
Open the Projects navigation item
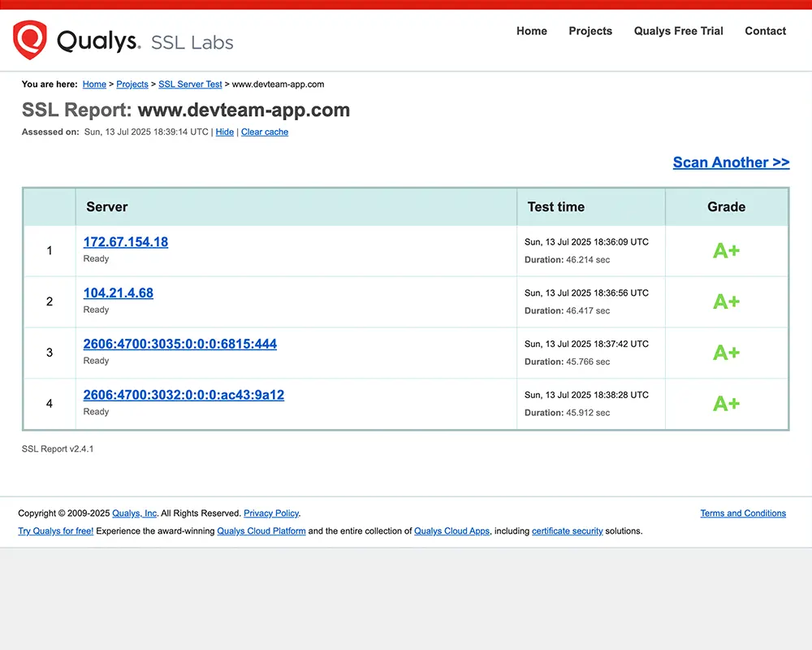[590, 31]
